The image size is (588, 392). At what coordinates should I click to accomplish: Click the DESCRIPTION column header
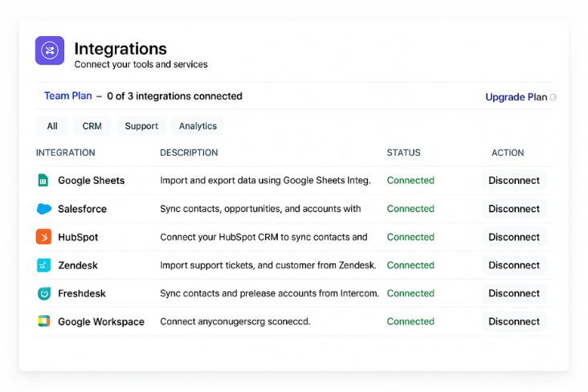click(x=189, y=153)
